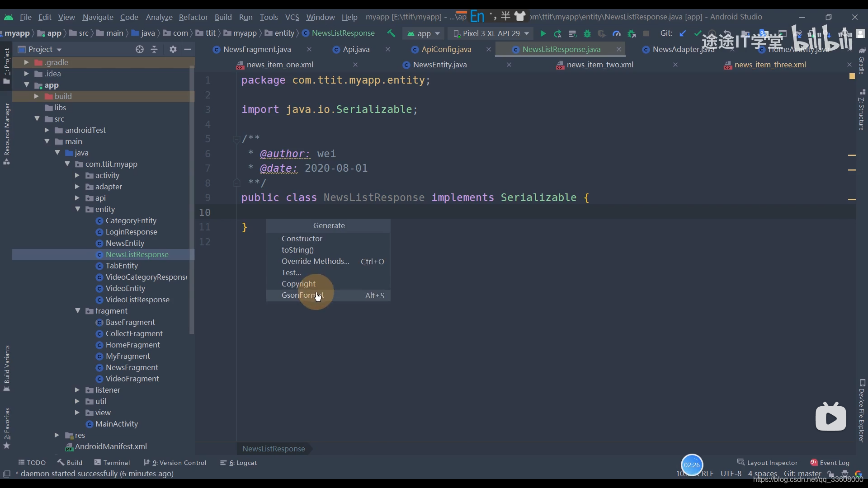868x488 pixels.
Task: Open the Version Control tool window
Action: tap(175, 463)
